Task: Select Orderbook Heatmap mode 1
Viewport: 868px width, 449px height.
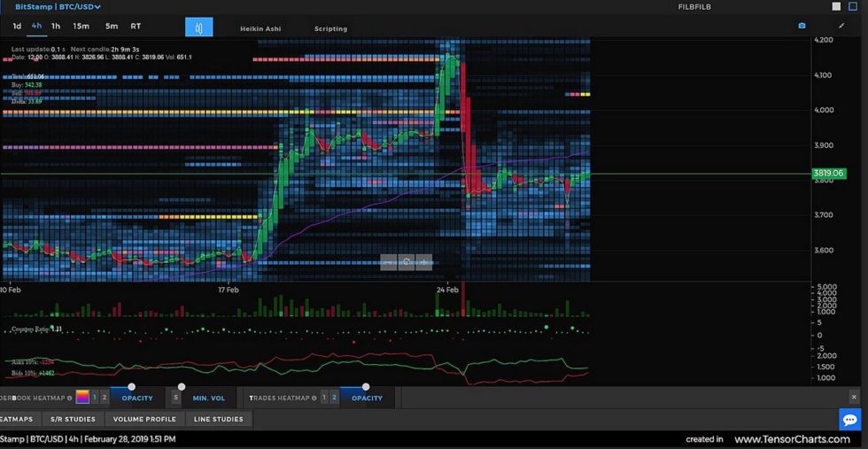Action: coord(95,398)
